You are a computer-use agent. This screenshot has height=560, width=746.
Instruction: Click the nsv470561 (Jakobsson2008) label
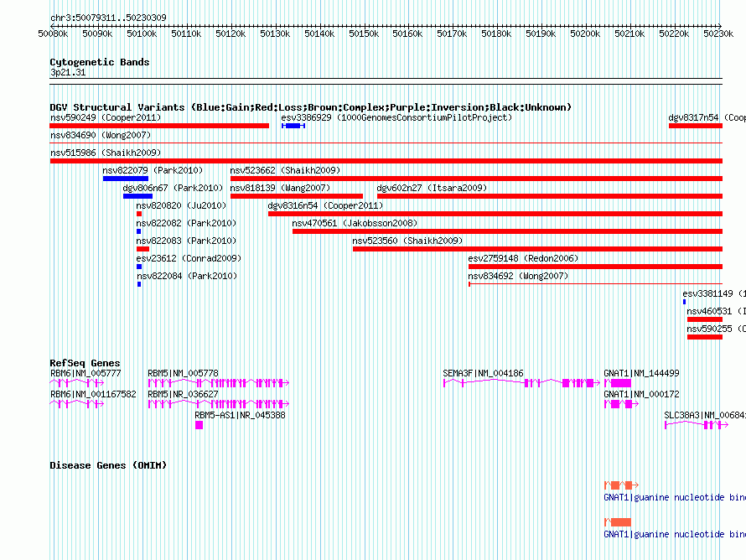pyautogui.click(x=355, y=223)
